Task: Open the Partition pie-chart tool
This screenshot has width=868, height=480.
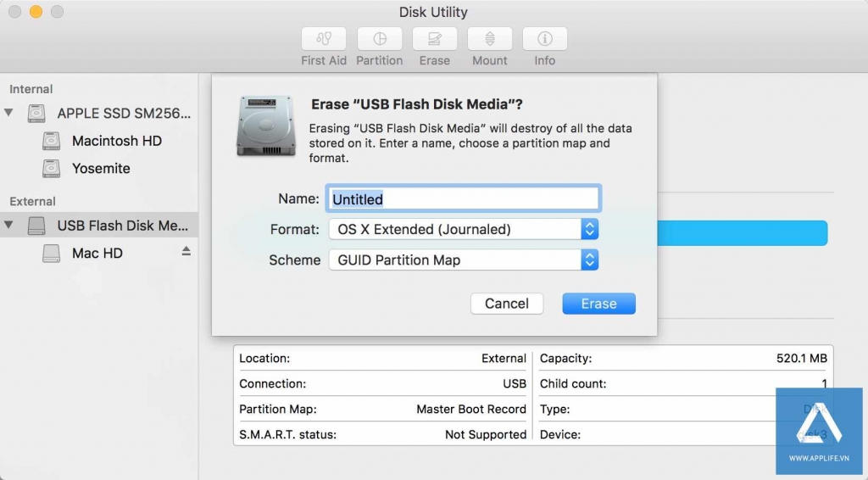Action: tap(379, 39)
